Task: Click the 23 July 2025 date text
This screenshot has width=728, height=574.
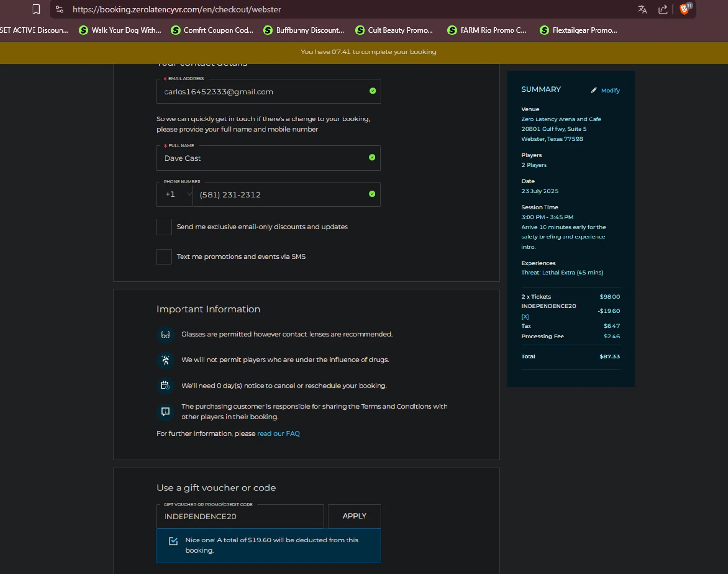Action: pos(540,191)
